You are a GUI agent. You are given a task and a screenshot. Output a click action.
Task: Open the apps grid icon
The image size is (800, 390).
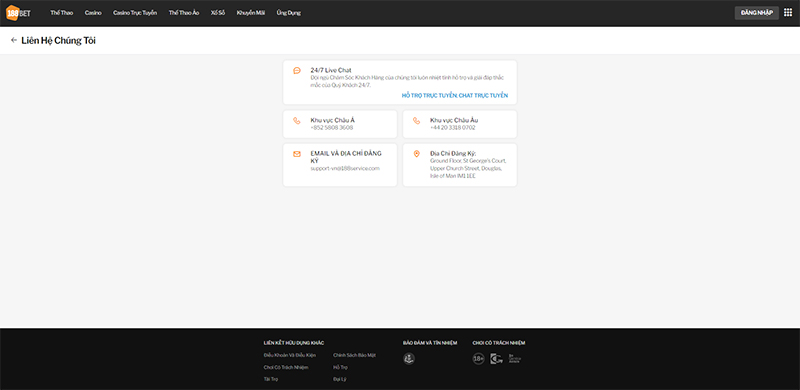(788, 13)
